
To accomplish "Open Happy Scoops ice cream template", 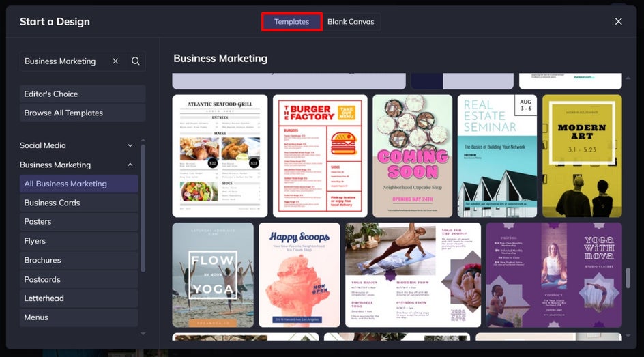I will click(x=299, y=275).
